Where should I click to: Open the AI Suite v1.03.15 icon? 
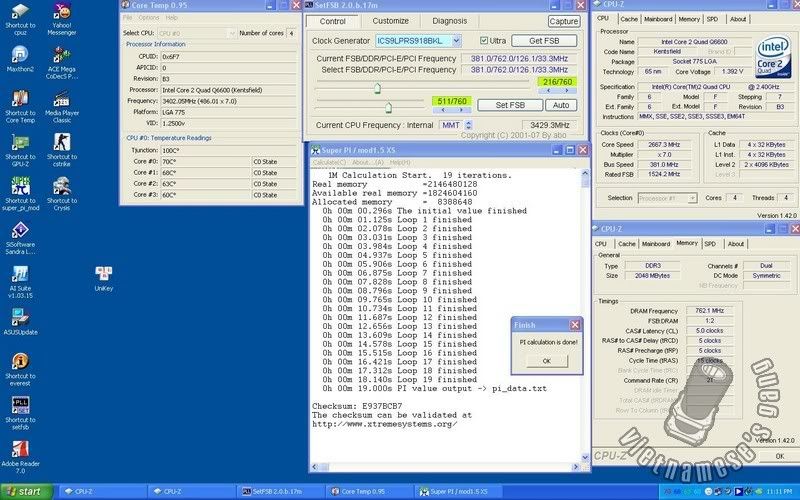coord(20,282)
